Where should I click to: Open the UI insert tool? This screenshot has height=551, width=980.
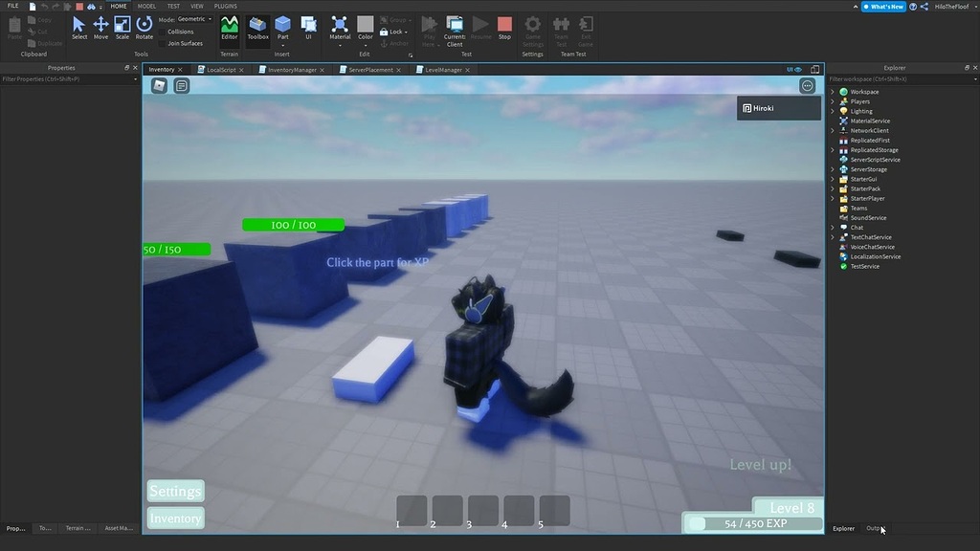[x=308, y=26]
